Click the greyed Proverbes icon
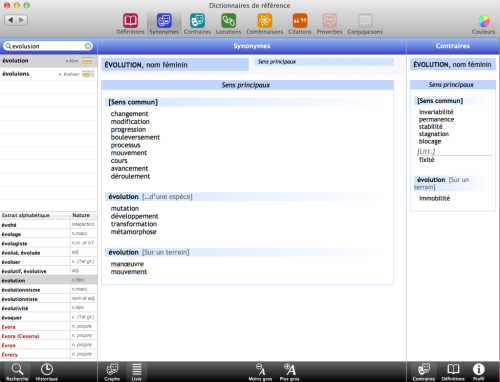This screenshot has width=500, height=382. [x=329, y=24]
